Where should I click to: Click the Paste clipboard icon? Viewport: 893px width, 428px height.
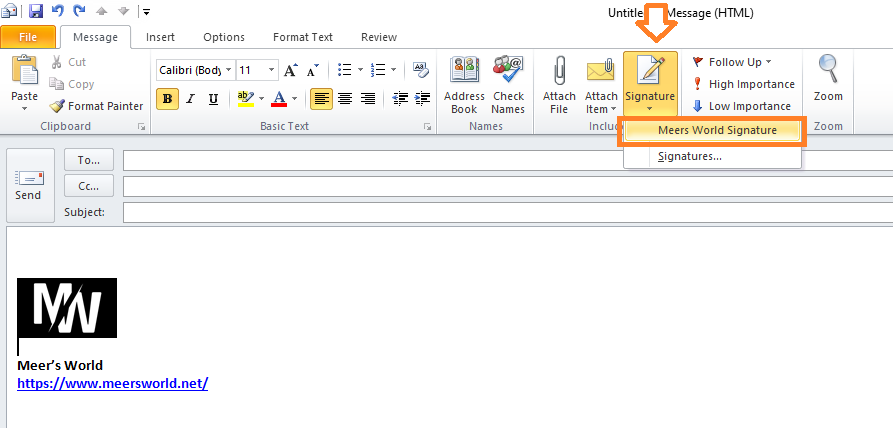click(24, 71)
